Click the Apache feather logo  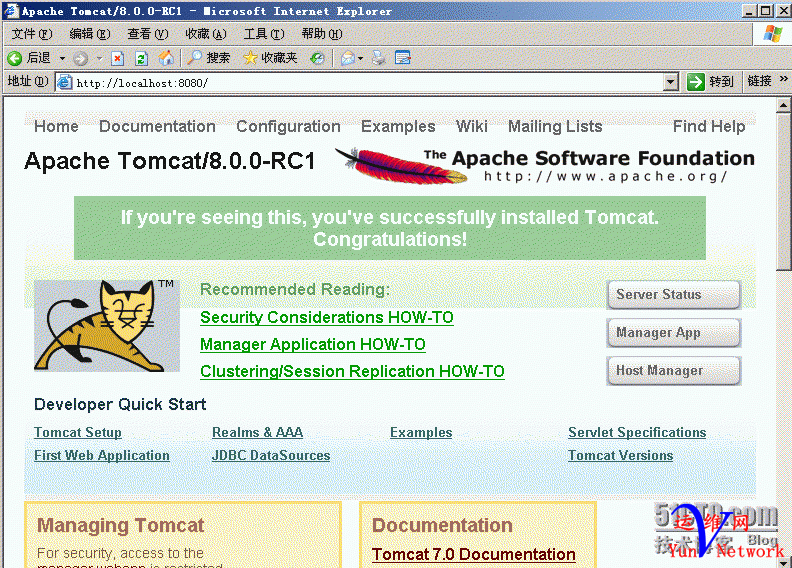point(402,166)
